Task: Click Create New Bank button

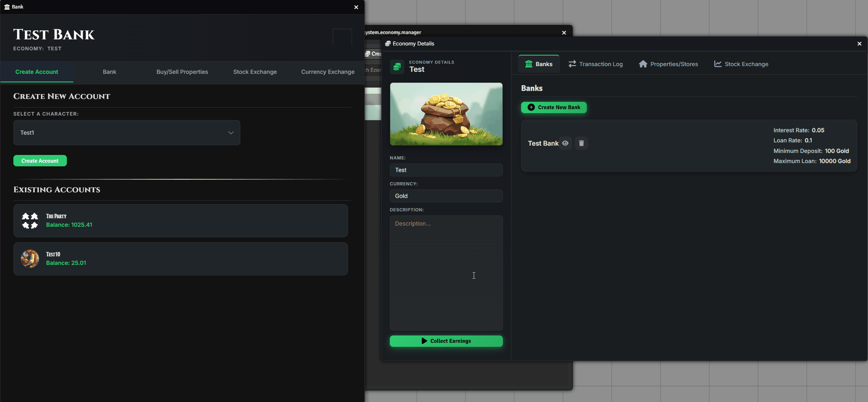Action: pos(554,107)
